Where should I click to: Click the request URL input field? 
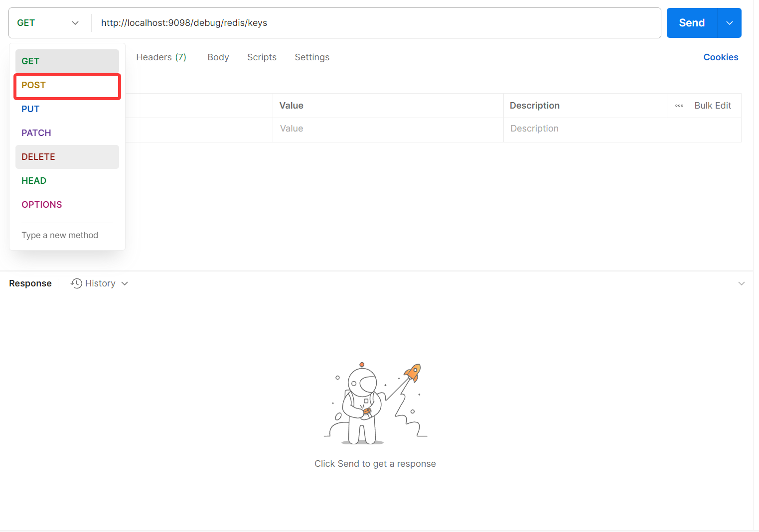[376, 23]
